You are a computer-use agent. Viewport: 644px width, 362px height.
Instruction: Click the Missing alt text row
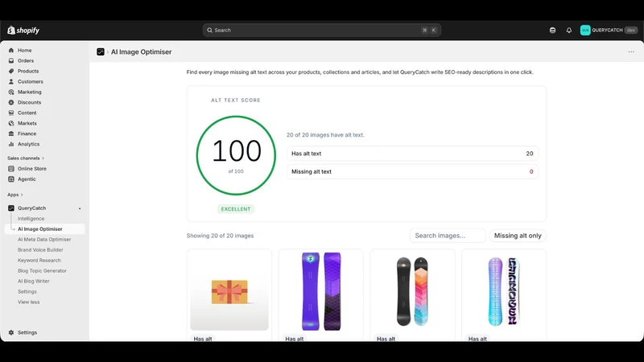pos(412,171)
